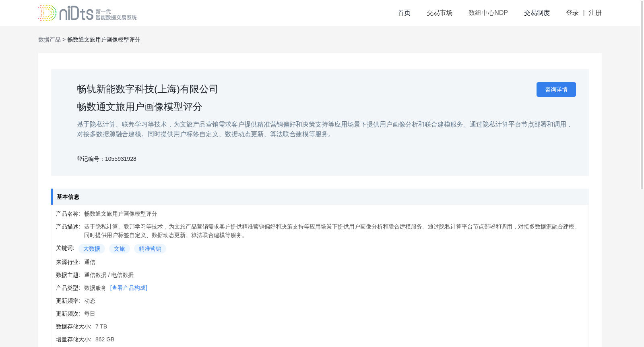Viewport: 644px width, 347px height.
Task: Click the product type value 数据服务
Action: [x=95, y=288]
